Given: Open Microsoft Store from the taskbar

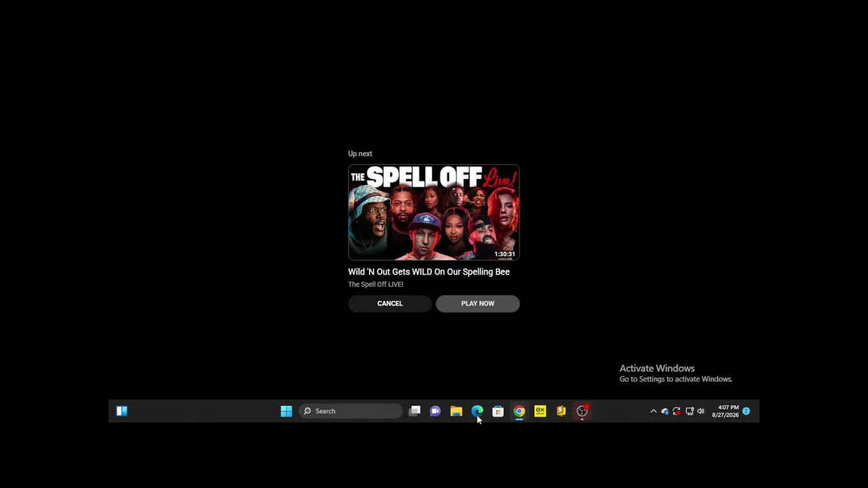Looking at the screenshot, I should pos(498,411).
